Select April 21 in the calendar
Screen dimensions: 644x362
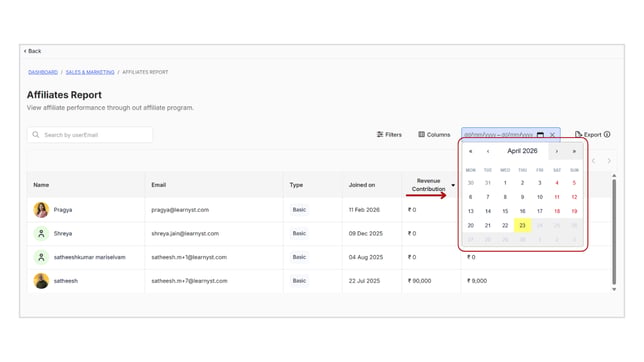click(488, 225)
